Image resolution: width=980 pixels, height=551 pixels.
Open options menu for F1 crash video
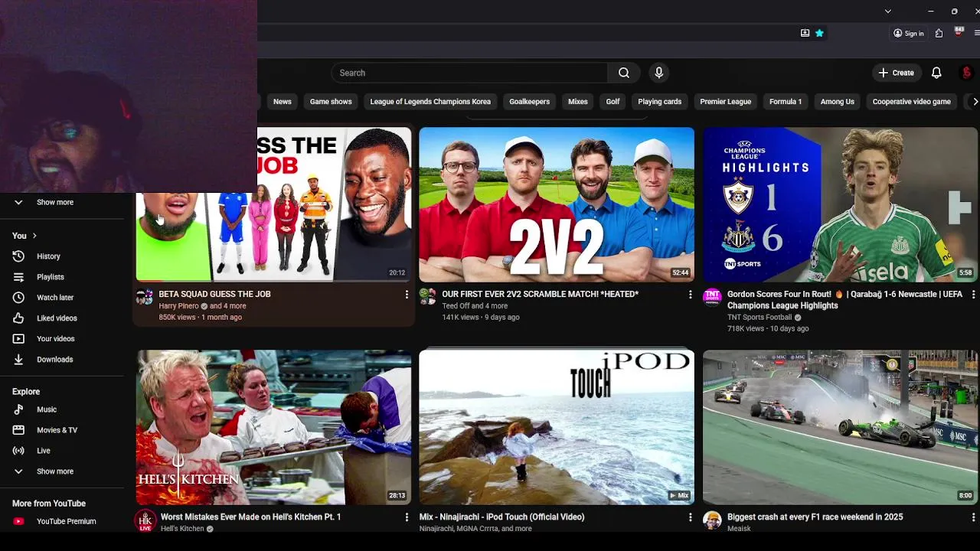tap(973, 517)
